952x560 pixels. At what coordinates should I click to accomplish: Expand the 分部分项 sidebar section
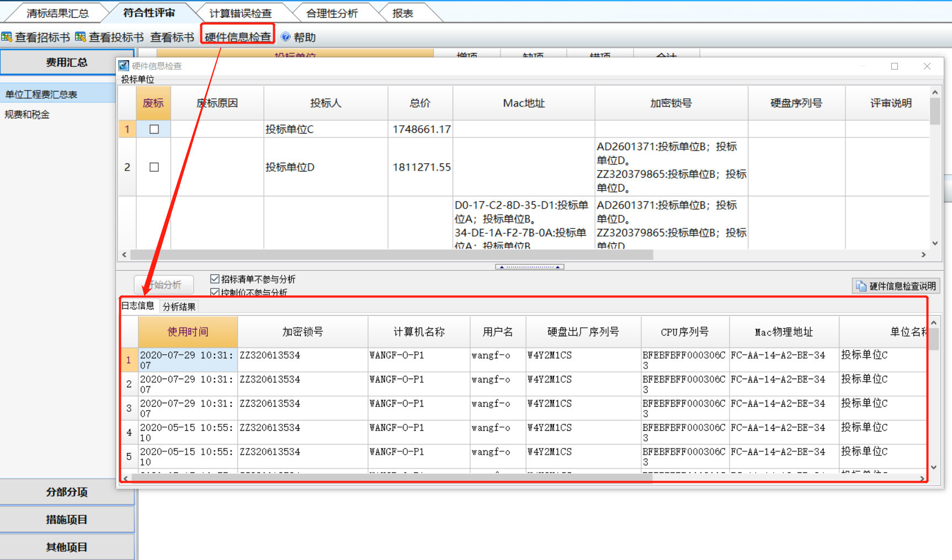(x=66, y=492)
